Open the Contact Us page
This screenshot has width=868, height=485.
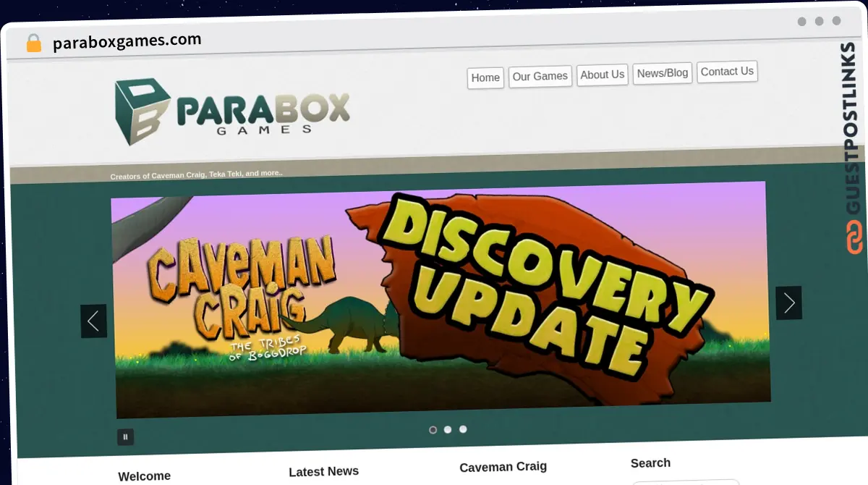[727, 72]
